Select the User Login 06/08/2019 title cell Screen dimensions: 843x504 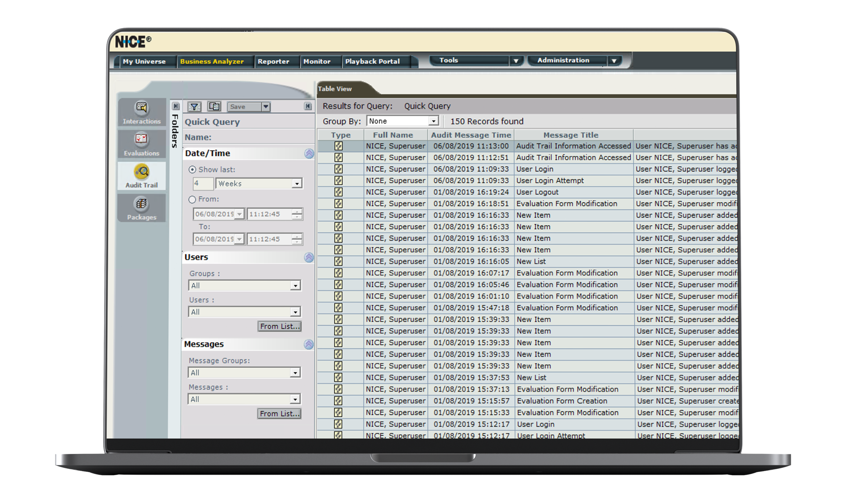pyautogui.click(x=573, y=169)
